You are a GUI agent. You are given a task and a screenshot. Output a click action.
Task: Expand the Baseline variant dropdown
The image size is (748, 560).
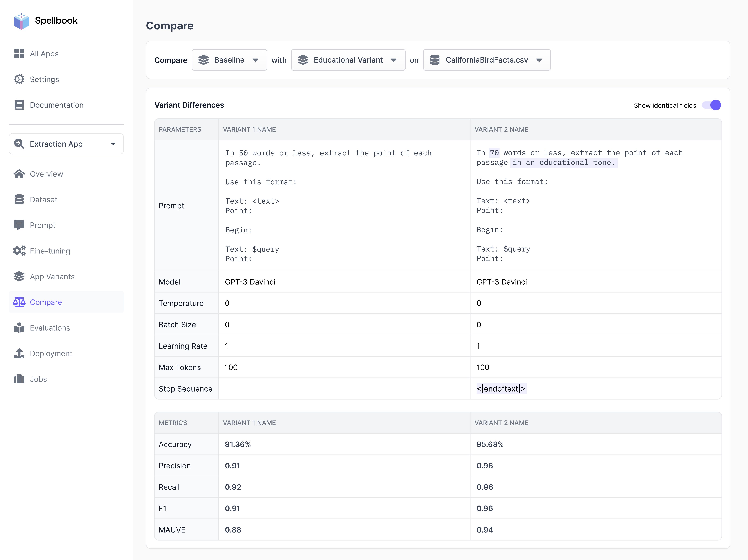point(229,60)
